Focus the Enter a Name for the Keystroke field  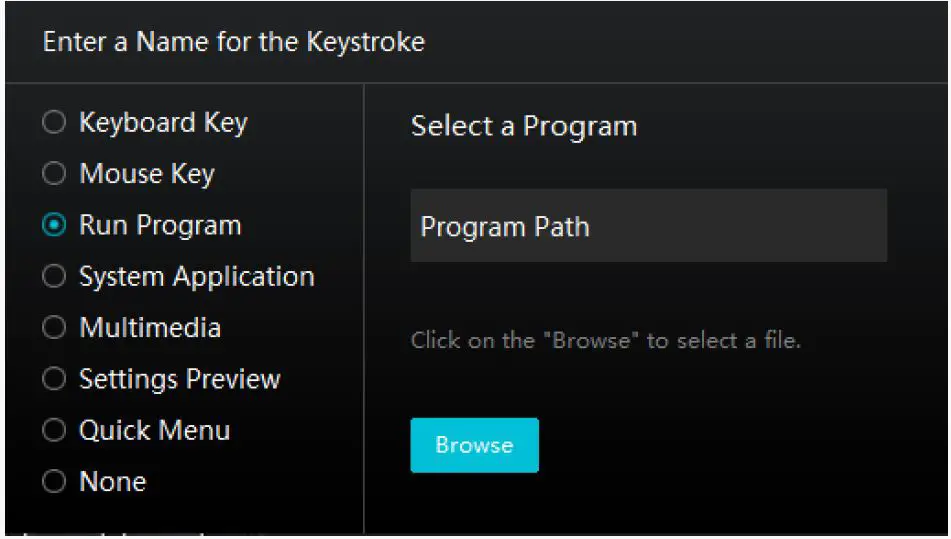pyautogui.click(x=234, y=42)
